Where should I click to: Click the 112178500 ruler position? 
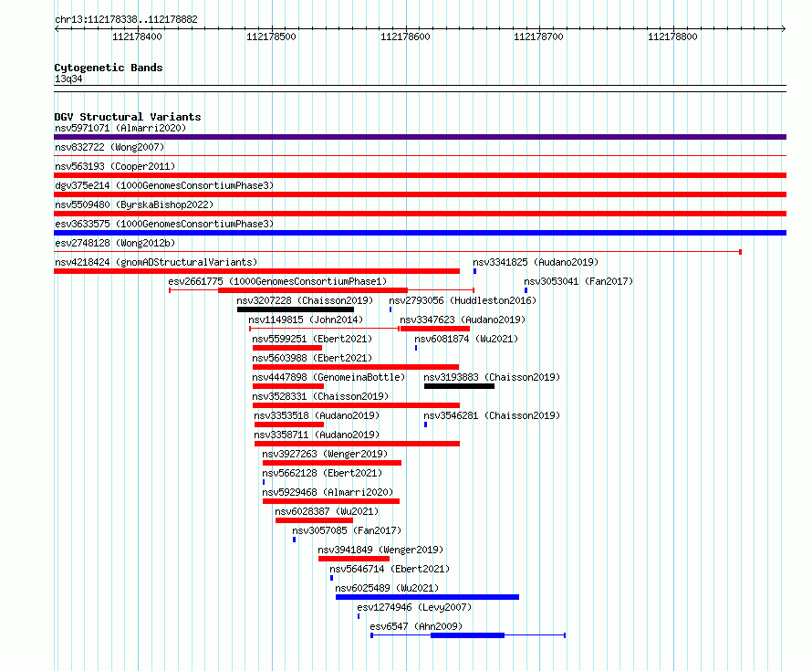click(271, 37)
